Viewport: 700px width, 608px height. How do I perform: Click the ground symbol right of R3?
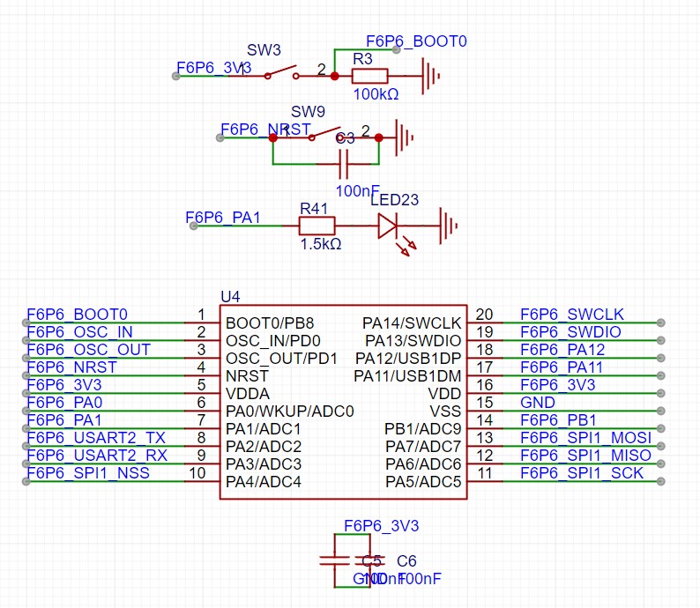[x=431, y=76]
